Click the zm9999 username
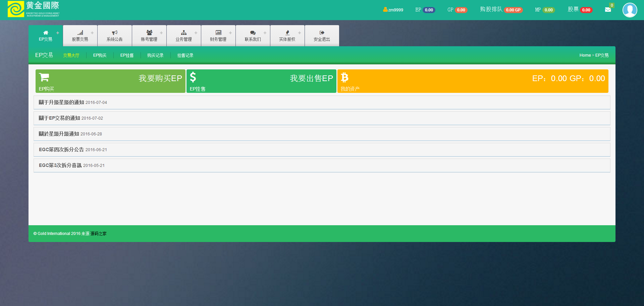Viewport: 644px width, 306px height. (396, 10)
